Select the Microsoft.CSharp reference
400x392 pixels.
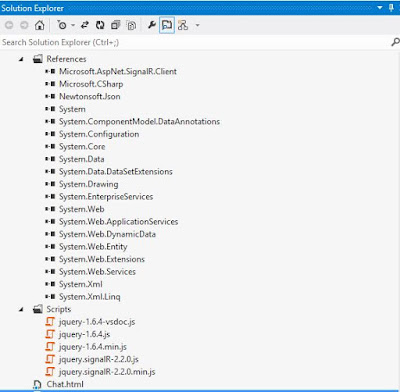coord(91,84)
